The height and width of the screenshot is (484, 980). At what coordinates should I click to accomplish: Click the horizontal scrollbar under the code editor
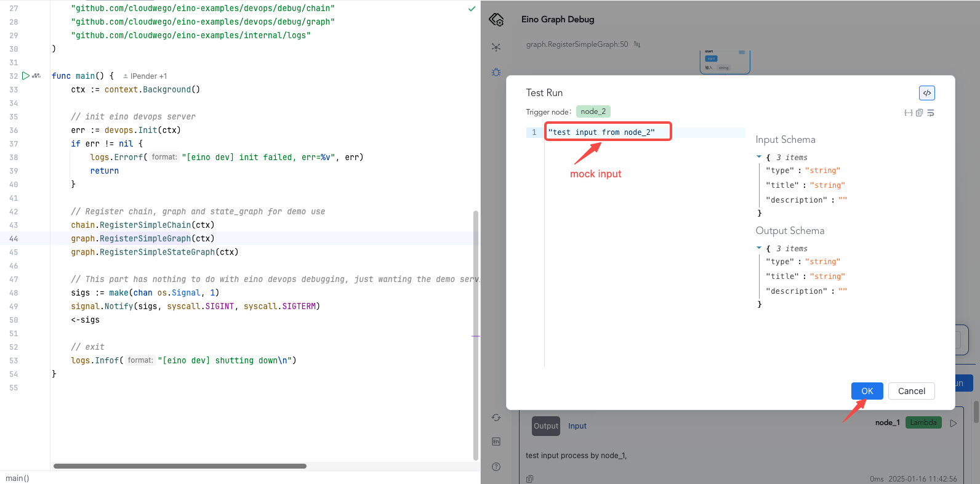point(180,466)
